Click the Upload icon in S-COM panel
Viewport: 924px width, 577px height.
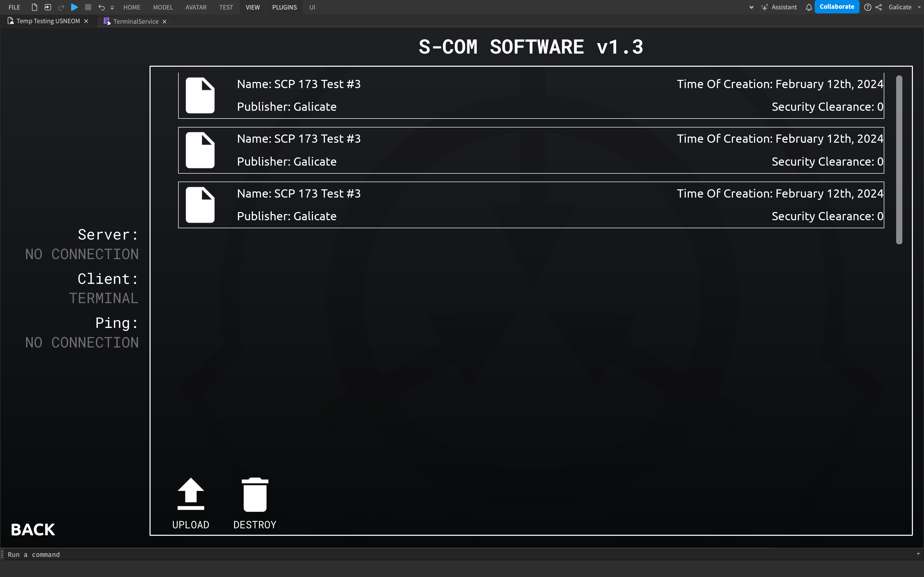191,494
